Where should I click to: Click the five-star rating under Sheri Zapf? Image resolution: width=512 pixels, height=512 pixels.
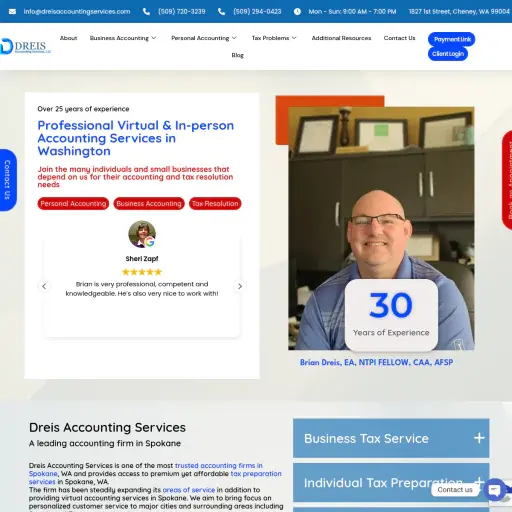142,272
